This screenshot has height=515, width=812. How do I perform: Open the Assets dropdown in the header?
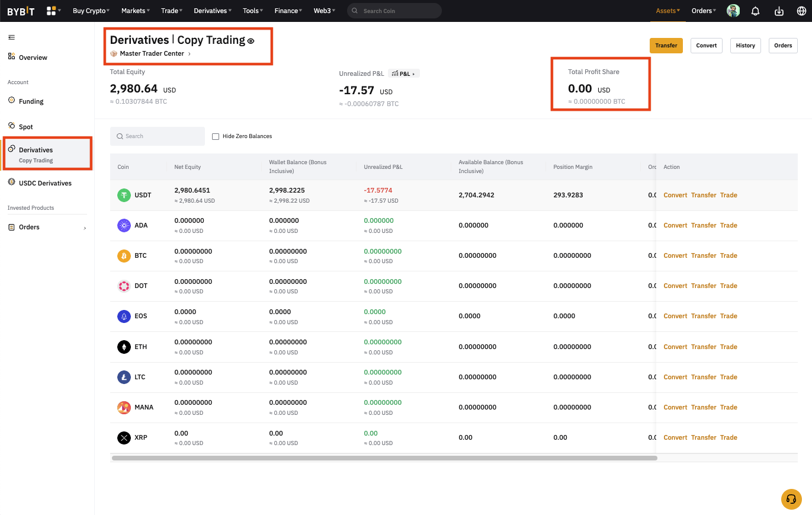tap(668, 11)
